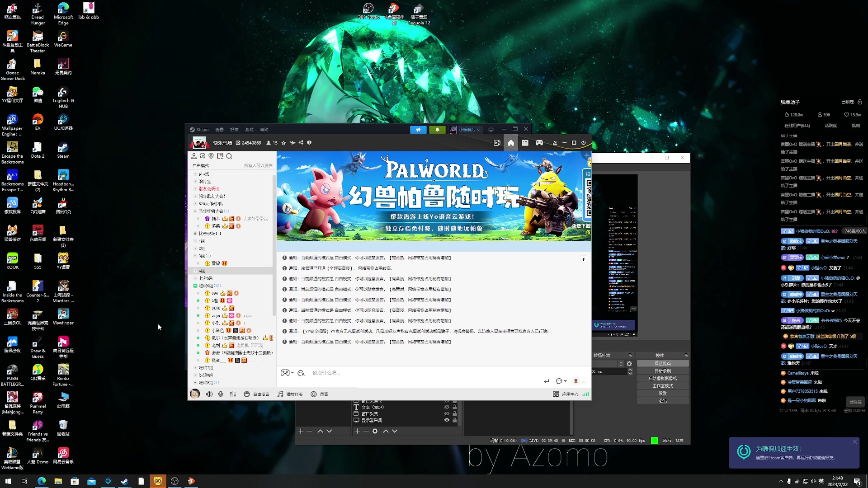Viewport: 868px width, 488px height.
Task: Toggle lock on 窗口采集 source
Action: [x=455, y=414]
